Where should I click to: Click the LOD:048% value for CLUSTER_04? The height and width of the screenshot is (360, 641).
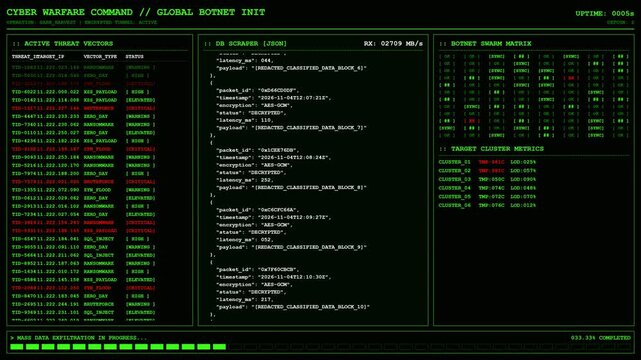(x=523, y=188)
